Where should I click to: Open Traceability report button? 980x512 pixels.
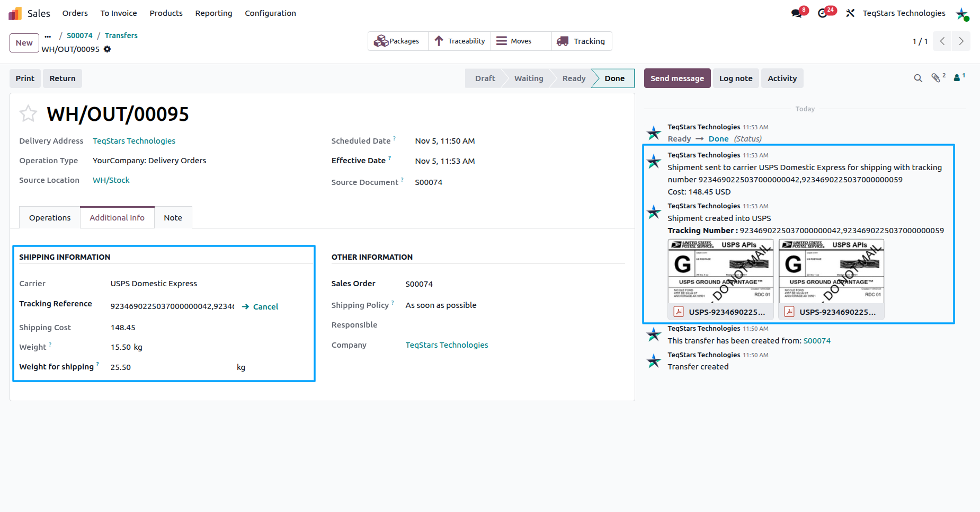click(x=459, y=41)
